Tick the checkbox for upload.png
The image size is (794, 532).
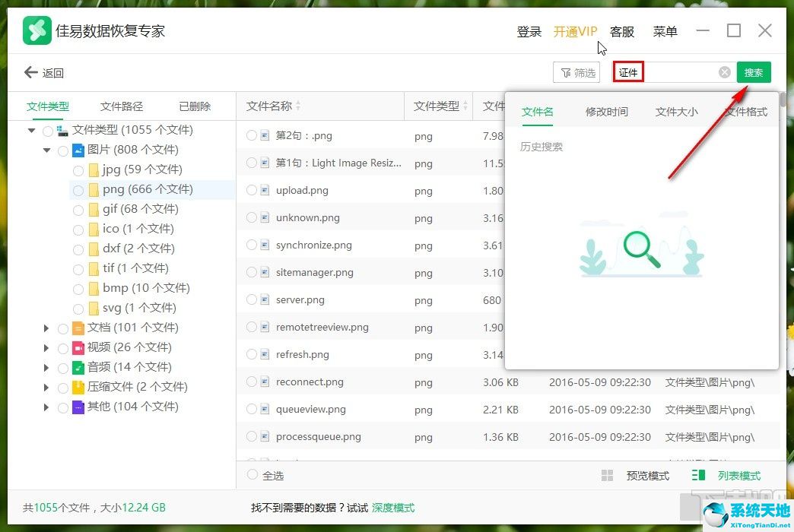pyautogui.click(x=251, y=190)
